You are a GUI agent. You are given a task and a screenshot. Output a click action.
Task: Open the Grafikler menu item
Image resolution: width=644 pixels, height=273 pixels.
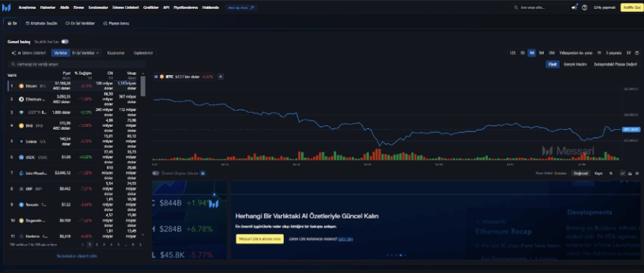[x=151, y=7]
